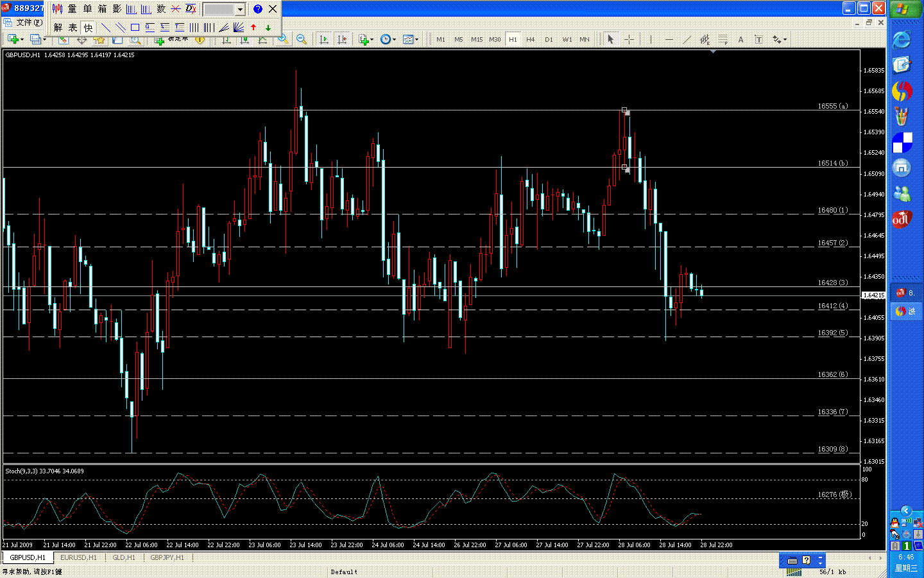Draw a horizontal line on the chart
Screen dimensions: 924x578
pos(669,40)
